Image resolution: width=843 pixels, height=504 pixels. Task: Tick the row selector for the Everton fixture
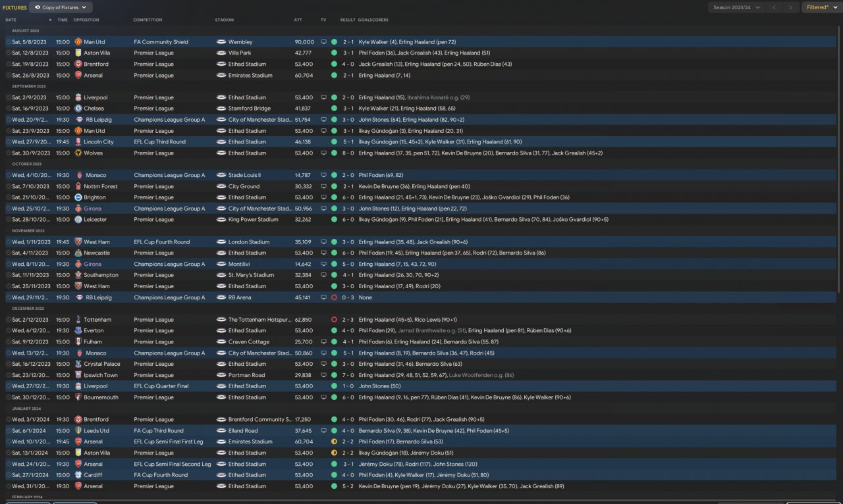point(9,331)
